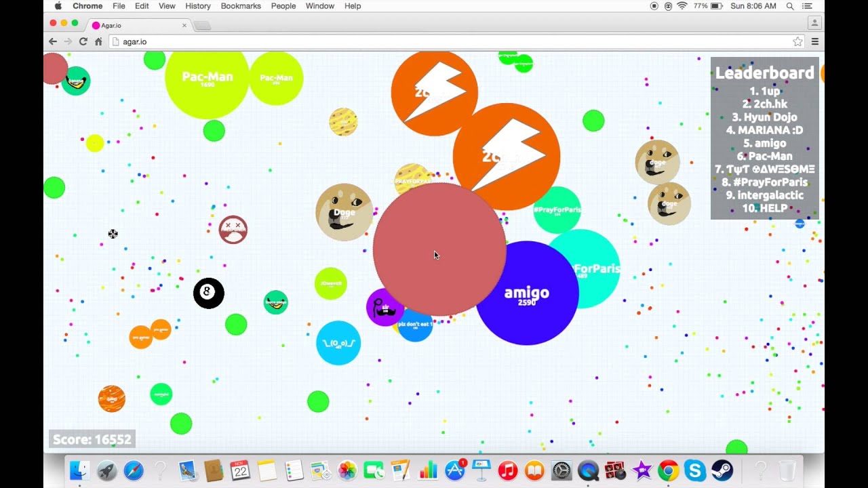The height and width of the screenshot is (488, 868).
Task: Open Reminders icon in the Dock
Action: click(294, 470)
